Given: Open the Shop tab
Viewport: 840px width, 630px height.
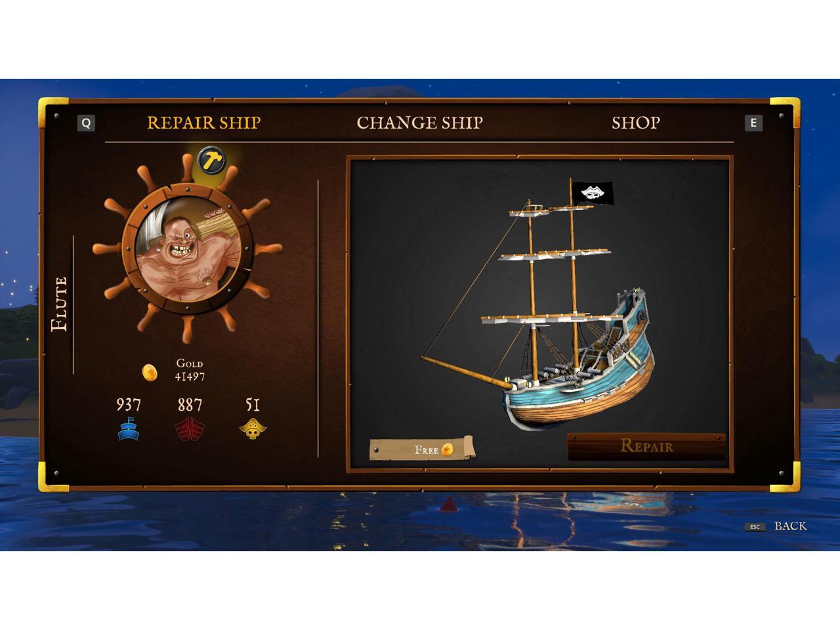Looking at the screenshot, I should coord(636,123).
